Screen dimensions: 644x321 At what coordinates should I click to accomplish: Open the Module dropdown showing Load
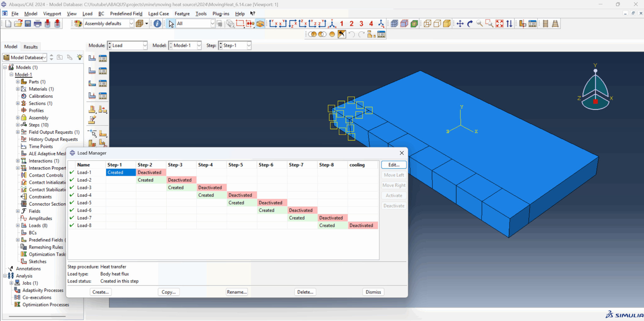pos(127,46)
